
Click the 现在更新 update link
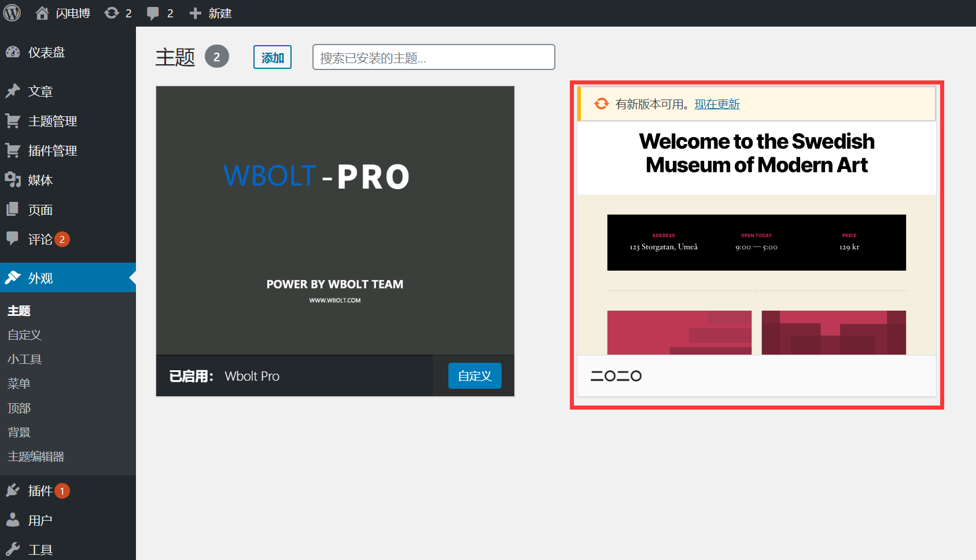click(717, 104)
